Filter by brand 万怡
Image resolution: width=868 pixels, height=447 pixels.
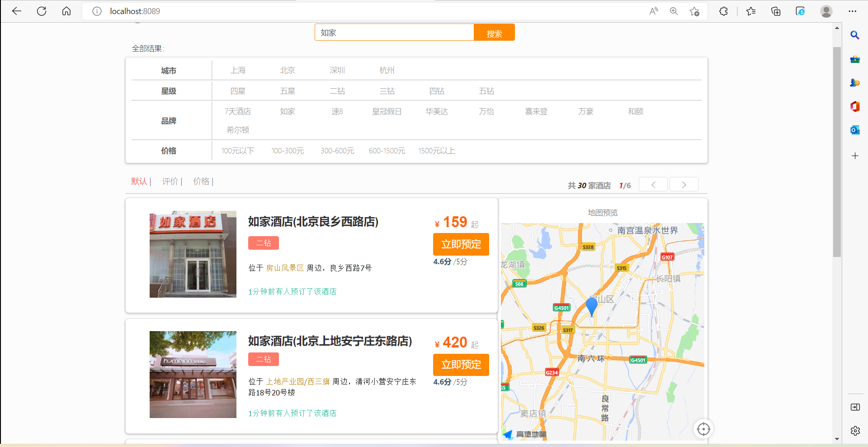click(x=486, y=111)
